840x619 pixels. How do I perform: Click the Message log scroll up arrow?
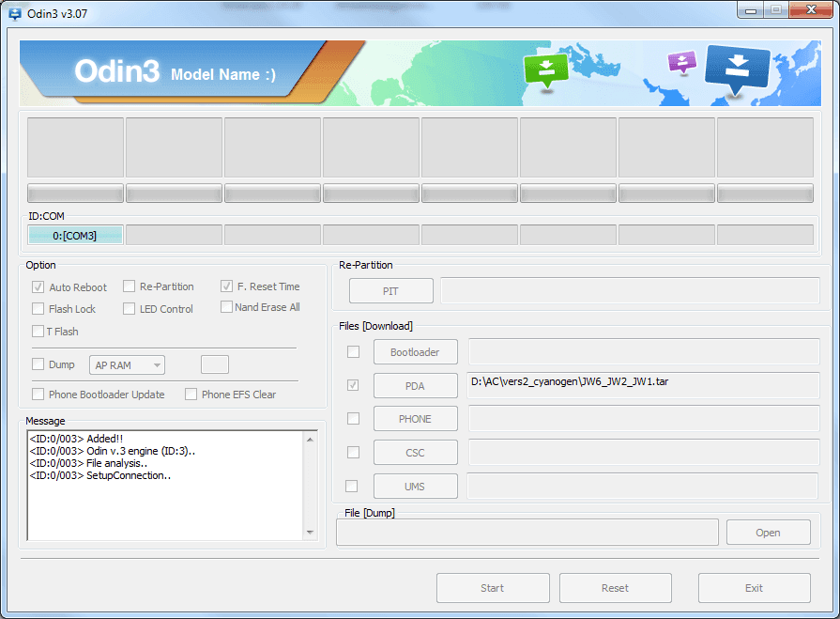310,440
